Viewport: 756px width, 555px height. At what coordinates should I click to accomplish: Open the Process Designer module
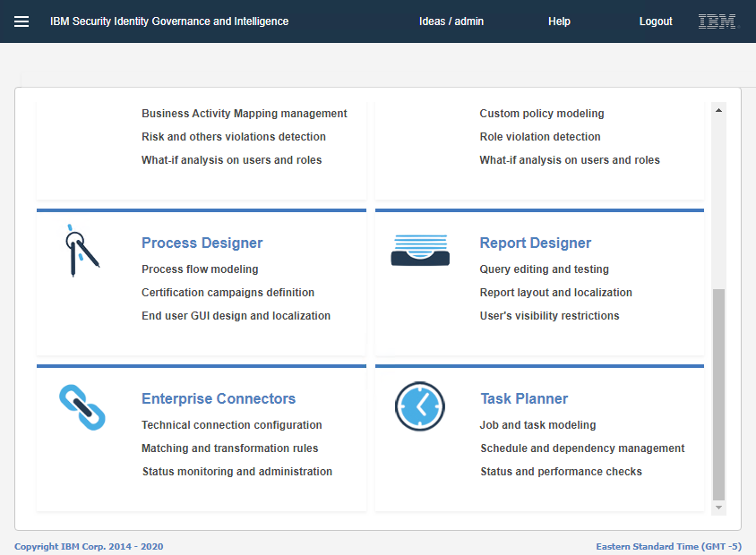[x=202, y=243]
